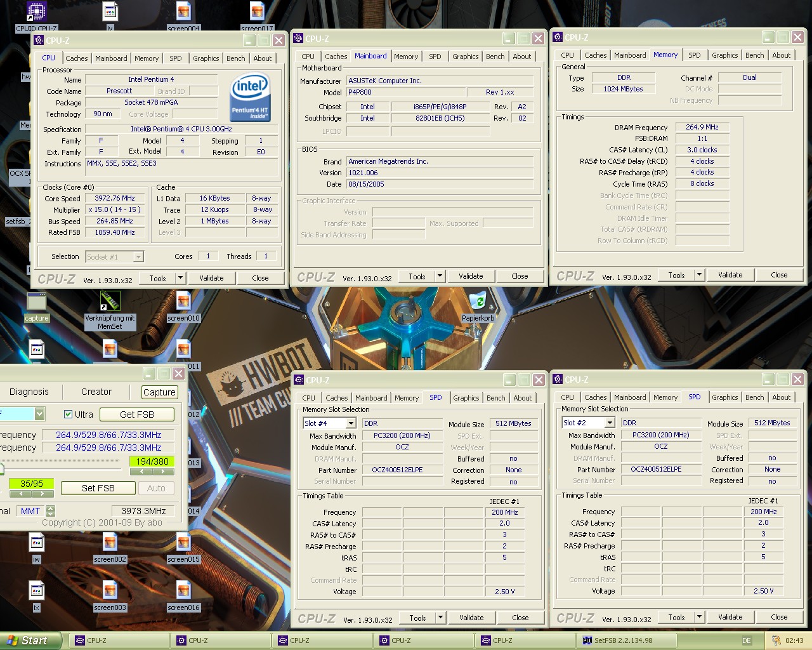
Task: Click right arrow under 35/95 value
Action: [43, 493]
